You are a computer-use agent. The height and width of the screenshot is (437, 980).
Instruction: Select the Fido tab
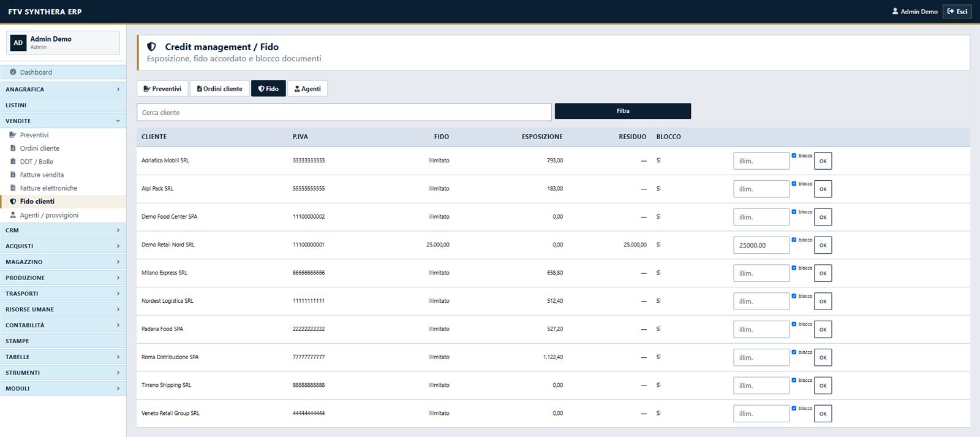(268, 89)
